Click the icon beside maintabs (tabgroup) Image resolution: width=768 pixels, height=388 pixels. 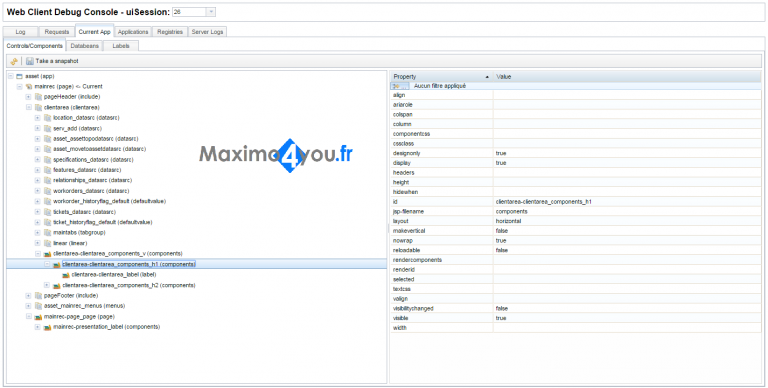pos(48,233)
